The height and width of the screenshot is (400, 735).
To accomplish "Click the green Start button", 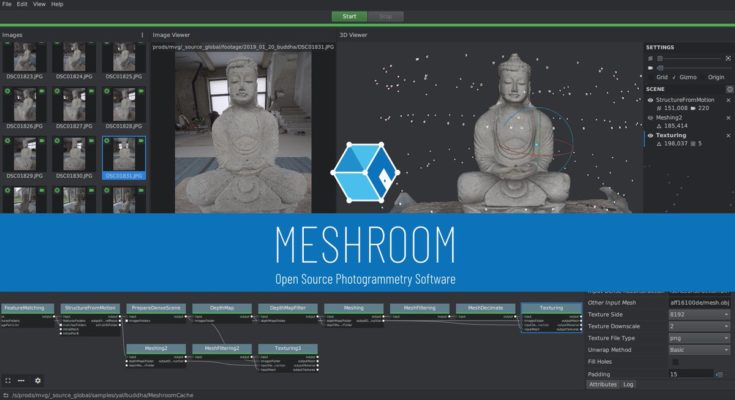I will [349, 16].
